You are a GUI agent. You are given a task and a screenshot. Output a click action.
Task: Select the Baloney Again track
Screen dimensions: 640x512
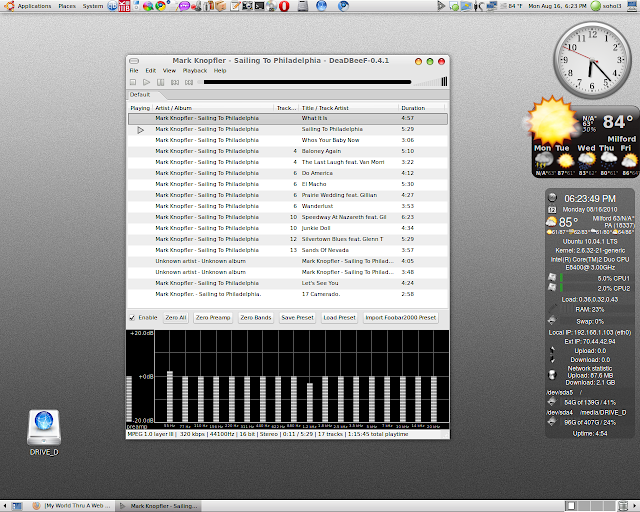[x=288, y=151]
